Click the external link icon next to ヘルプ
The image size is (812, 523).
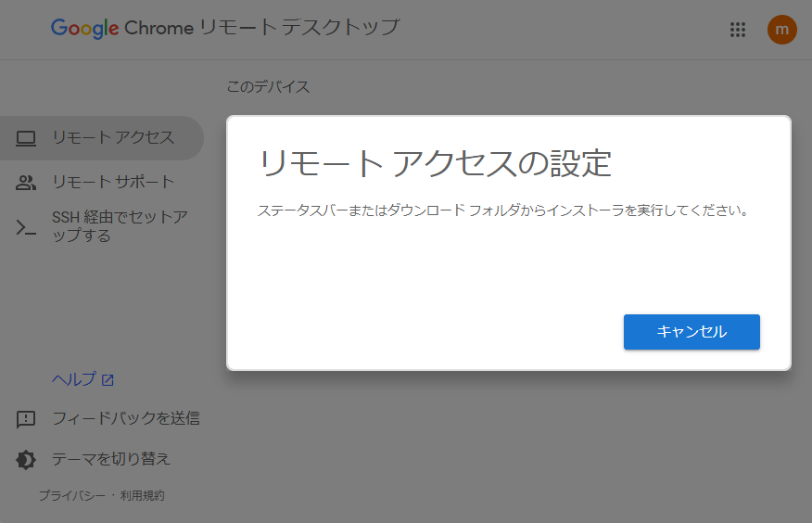[x=108, y=380]
